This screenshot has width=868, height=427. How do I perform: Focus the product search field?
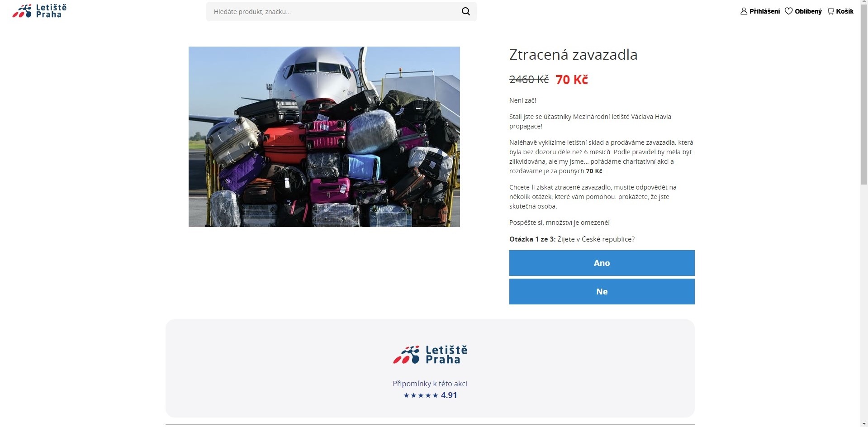pos(335,11)
